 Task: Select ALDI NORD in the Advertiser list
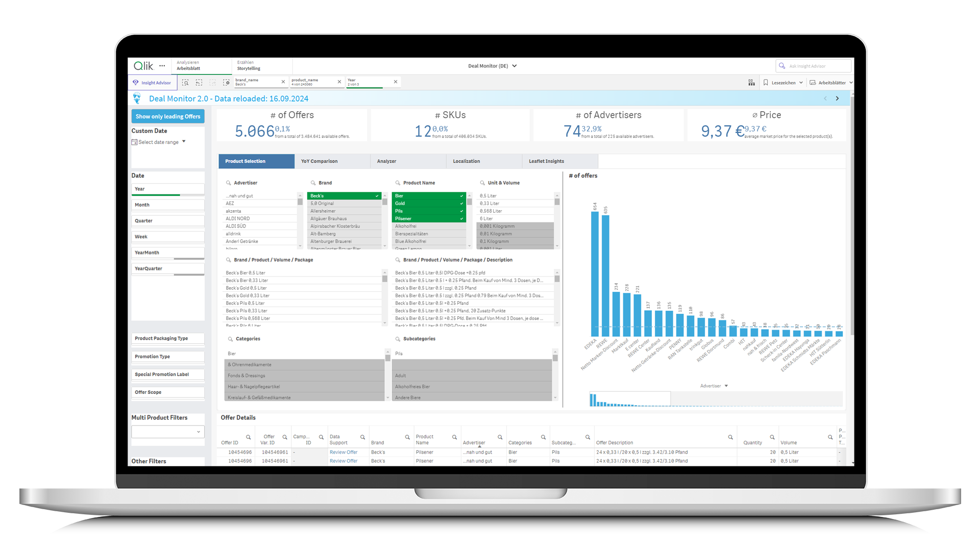click(x=260, y=219)
